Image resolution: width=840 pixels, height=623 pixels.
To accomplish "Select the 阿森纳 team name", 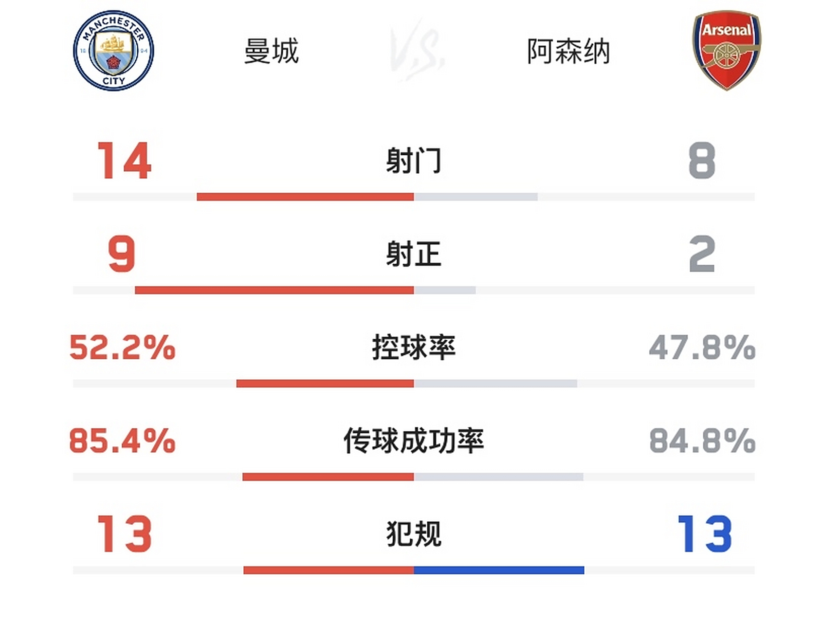I will pos(568,52).
